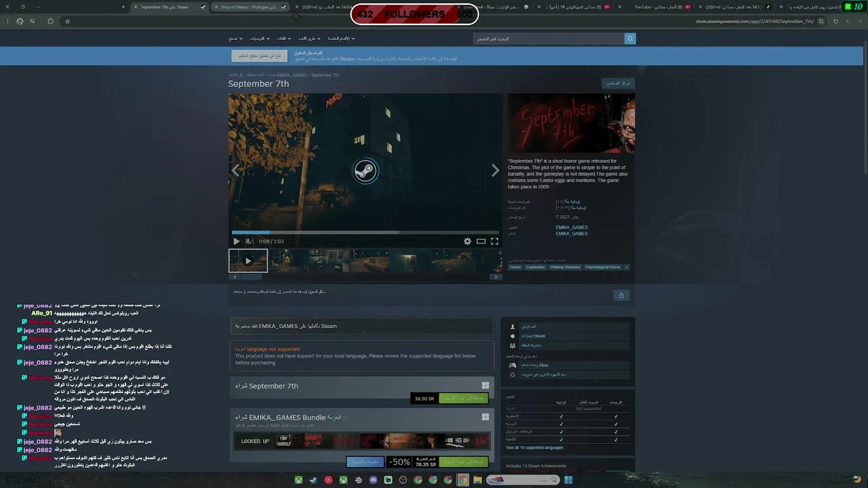The image size is (868, 488).
Task: Open File Explorer from taskbar
Action: click(477, 480)
